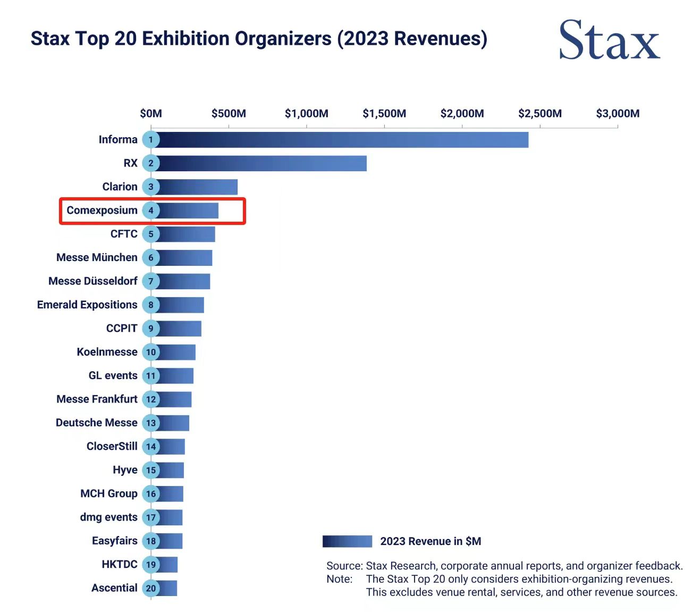Click the $1,500M axis label
700x612 pixels.
pos(384,113)
